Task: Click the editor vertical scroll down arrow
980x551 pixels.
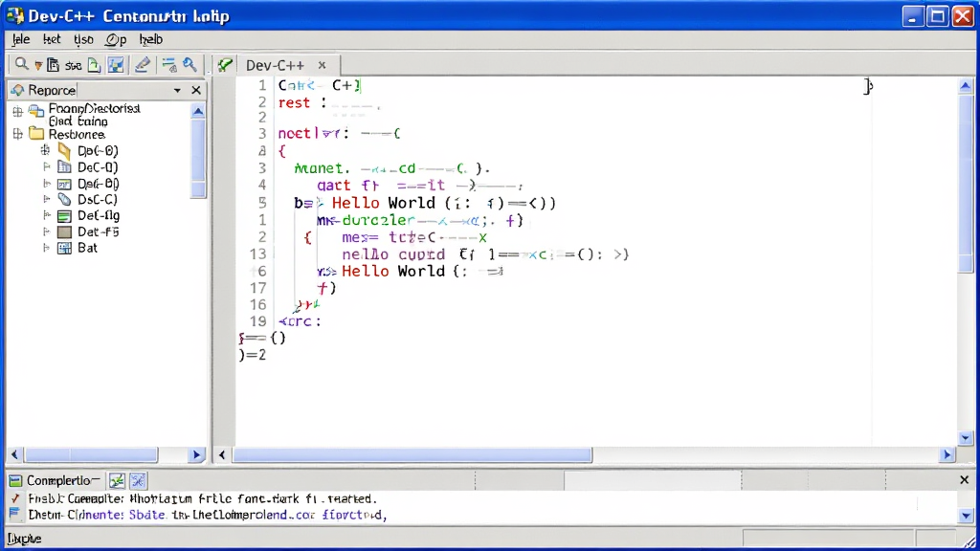Action: point(966,438)
